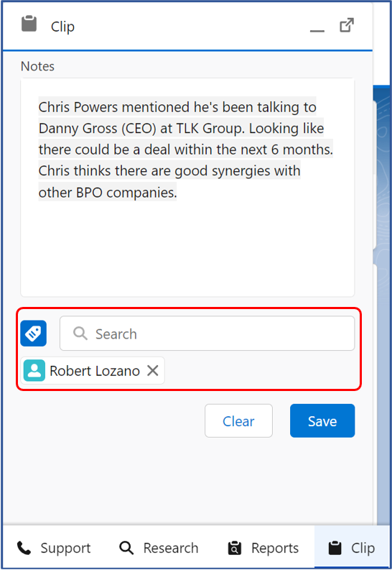Click the Reports clipboard search icon
Image resolution: width=392 pixels, height=570 pixels.
(x=235, y=548)
